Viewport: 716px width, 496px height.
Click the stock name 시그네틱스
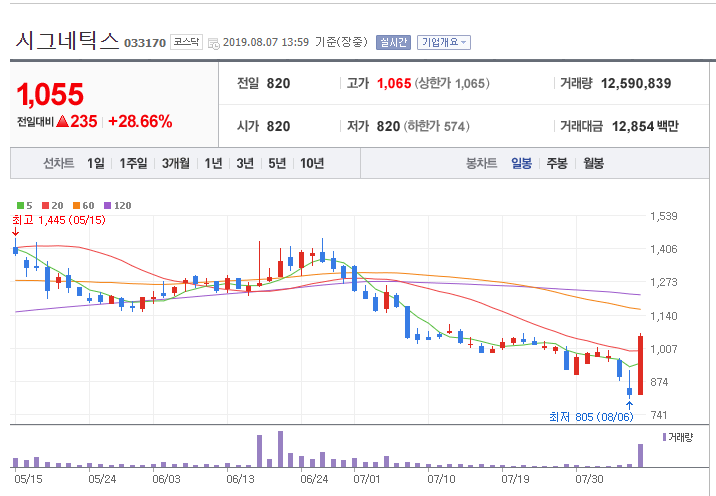(67, 41)
